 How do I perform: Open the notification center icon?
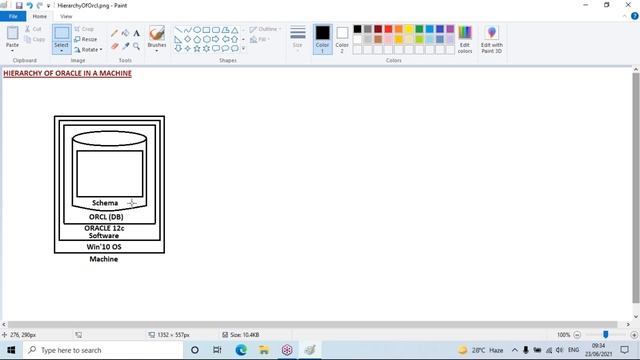pos(624,350)
